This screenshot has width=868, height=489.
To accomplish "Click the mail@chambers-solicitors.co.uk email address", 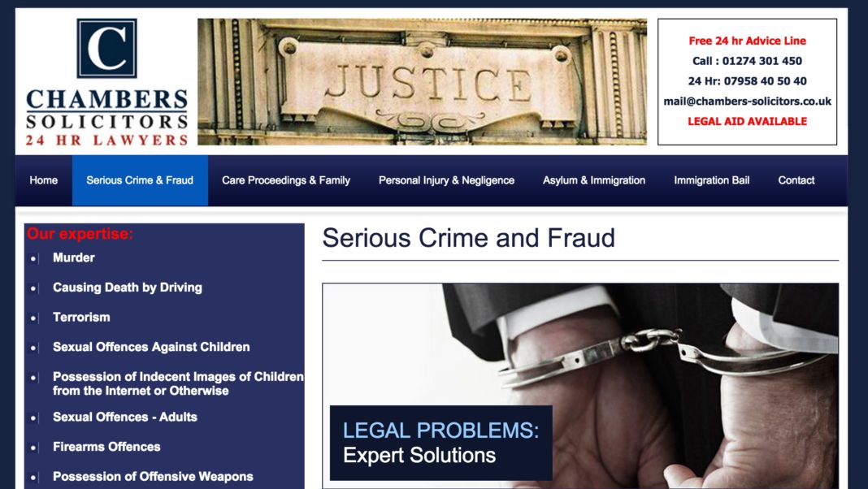I will [748, 102].
